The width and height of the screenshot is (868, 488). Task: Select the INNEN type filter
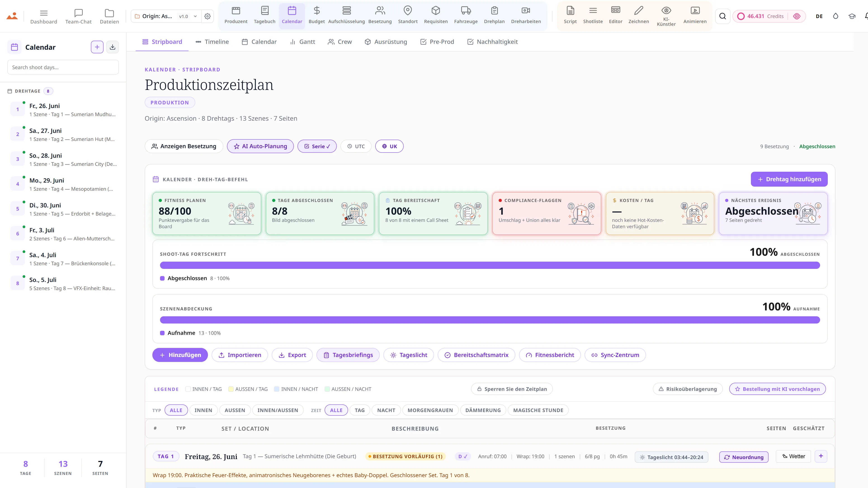click(x=203, y=410)
